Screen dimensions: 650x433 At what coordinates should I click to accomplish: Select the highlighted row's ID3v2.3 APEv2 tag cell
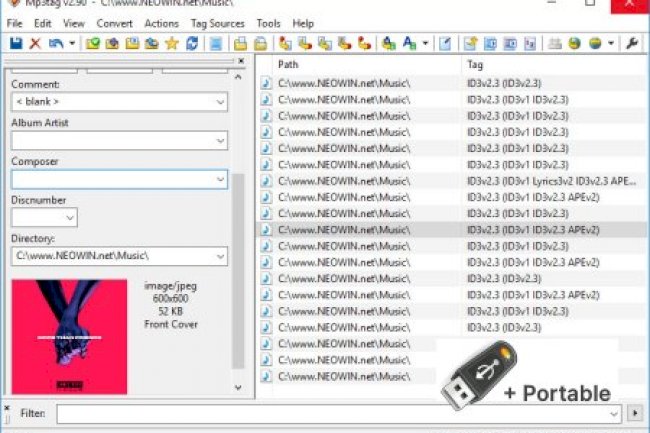(533, 230)
